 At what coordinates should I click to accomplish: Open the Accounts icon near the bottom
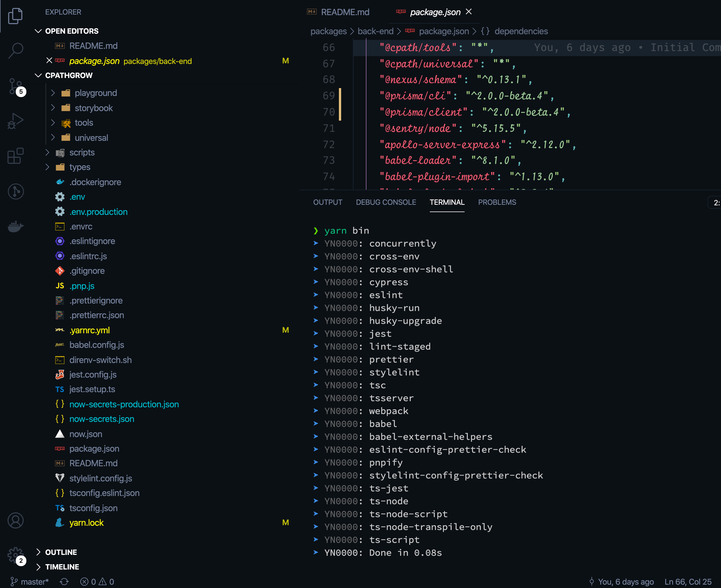pos(15,521)
